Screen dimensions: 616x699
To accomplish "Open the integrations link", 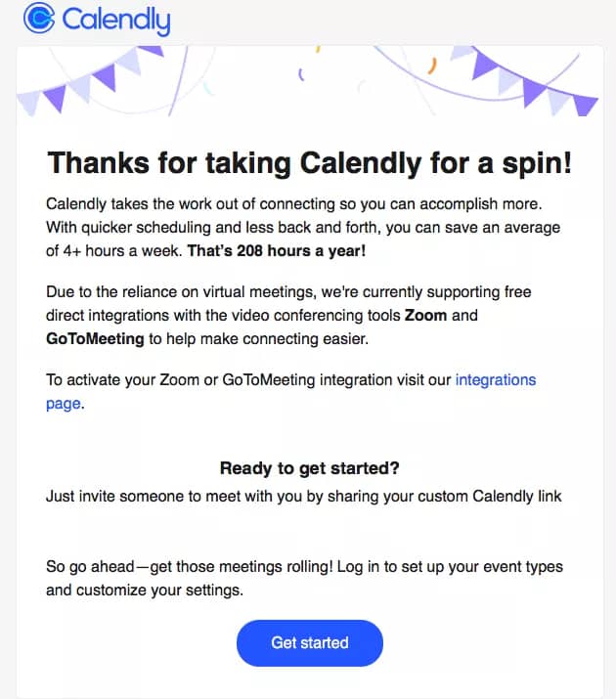I will point(495,380).
